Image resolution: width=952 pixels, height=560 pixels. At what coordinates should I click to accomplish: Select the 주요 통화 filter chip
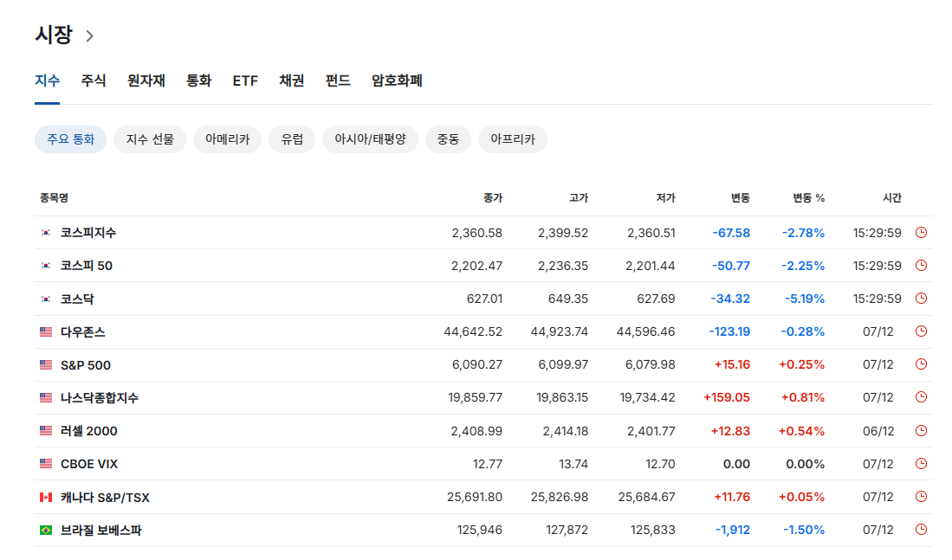70,139
